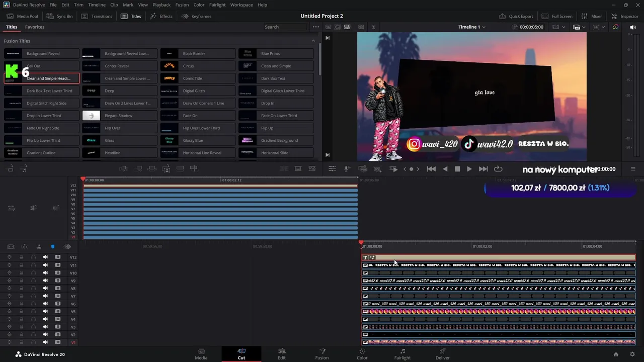This screenshot has width=644, height=362.
Task: Click the titles list vertical scrollbar
Action: tap(320, 60)
